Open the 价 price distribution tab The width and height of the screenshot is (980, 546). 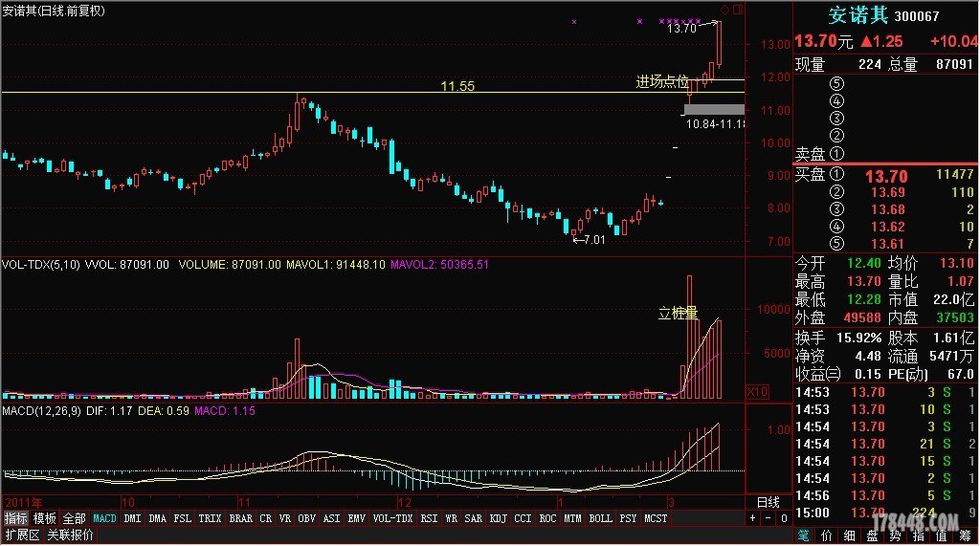point(825,535)
